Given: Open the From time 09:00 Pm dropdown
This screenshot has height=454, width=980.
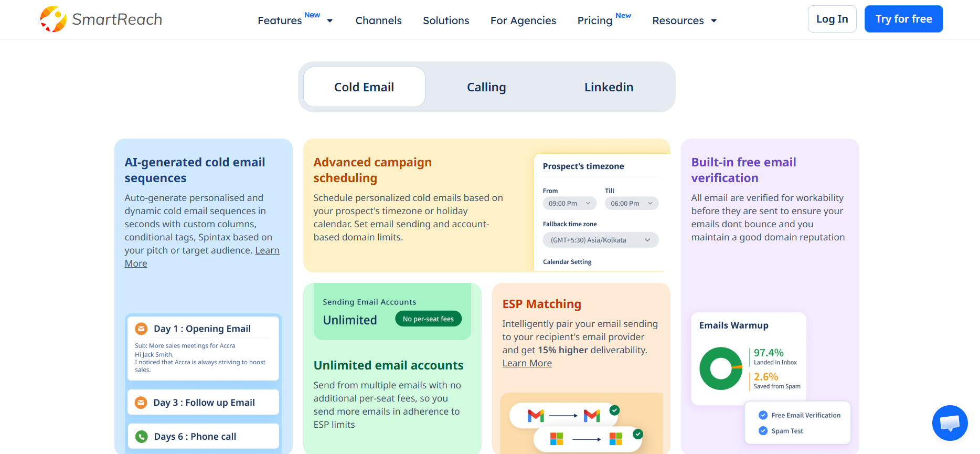Looking at the screenshot, I should 570,204.
